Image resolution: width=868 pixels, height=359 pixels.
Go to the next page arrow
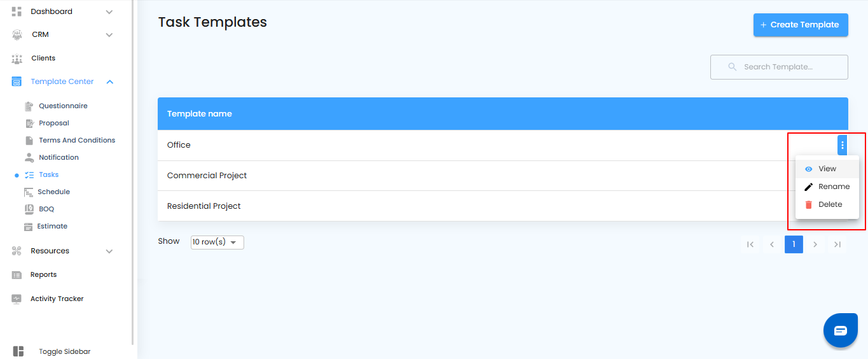815,244
